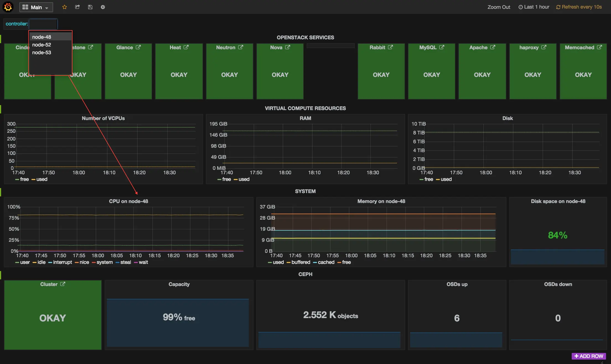Toggle the free series in RAM legend
This screenshot has height=364, width=611.
point(226,179)
